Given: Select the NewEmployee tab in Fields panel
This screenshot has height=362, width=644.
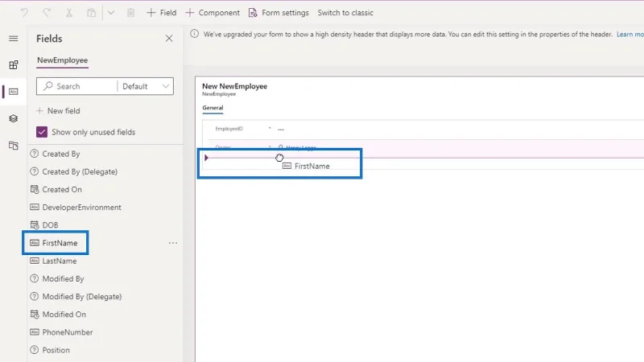Looking at the screenshot, I should coord(63,60).
